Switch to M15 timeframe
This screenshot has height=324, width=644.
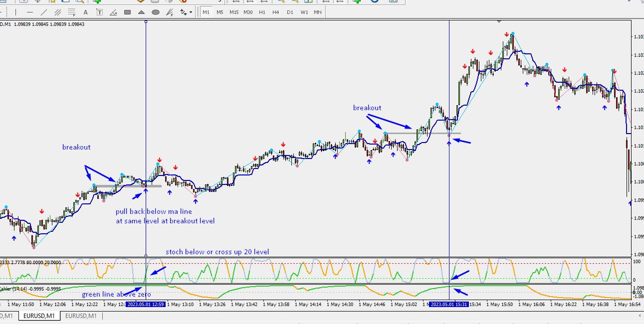234,12
